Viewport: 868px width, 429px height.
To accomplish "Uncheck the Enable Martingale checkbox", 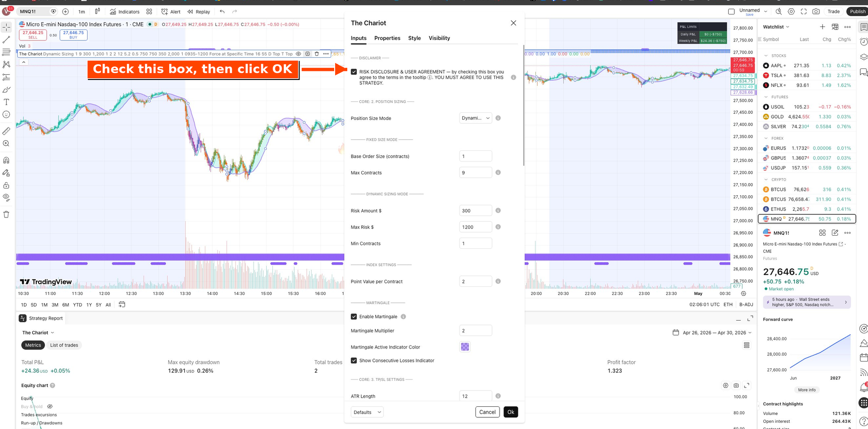I will (x=354, y=317).
